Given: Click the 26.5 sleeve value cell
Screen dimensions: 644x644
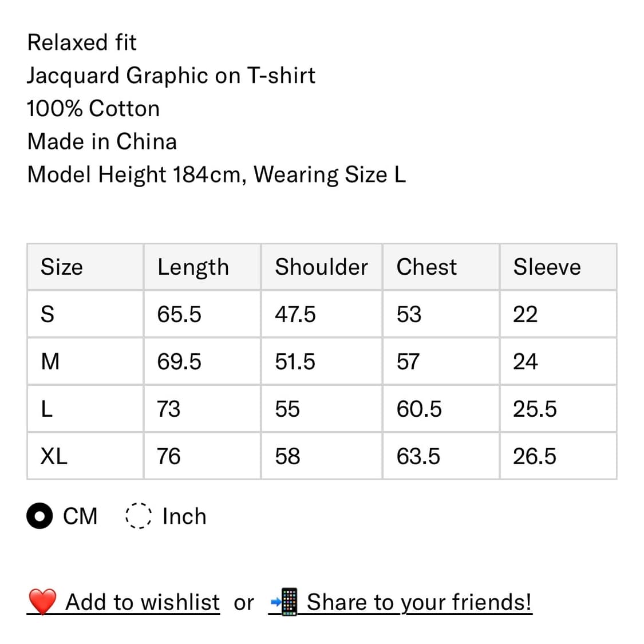Looking at the screenshot, I should (558, 456).
